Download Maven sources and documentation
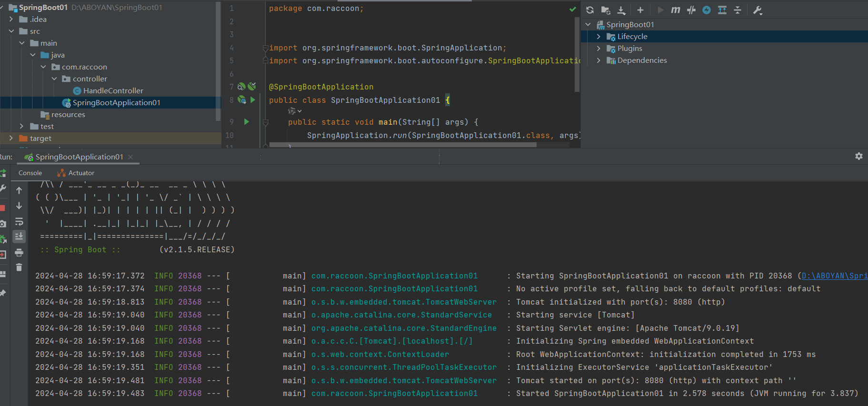868x406 pixels. pos(621,10)
